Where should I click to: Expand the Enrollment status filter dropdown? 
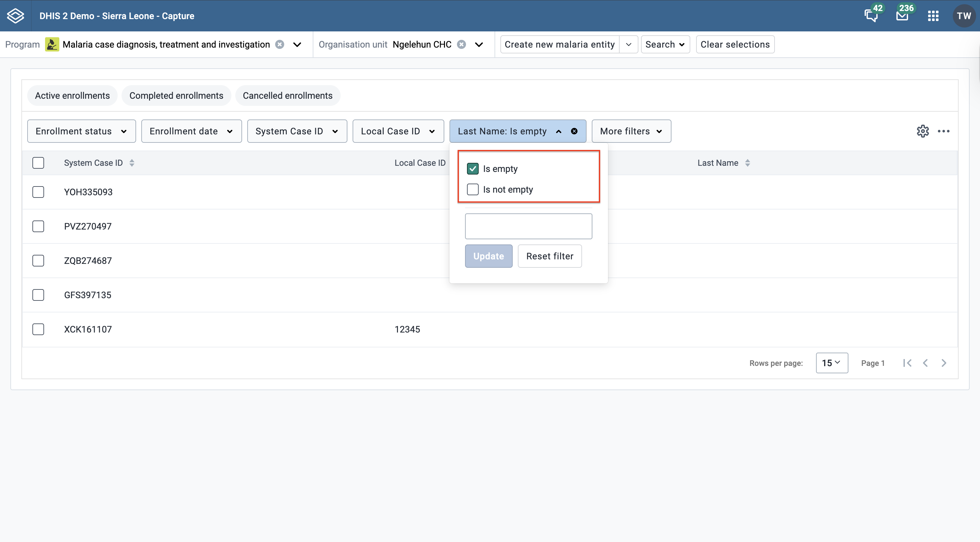tap(81, 131)
